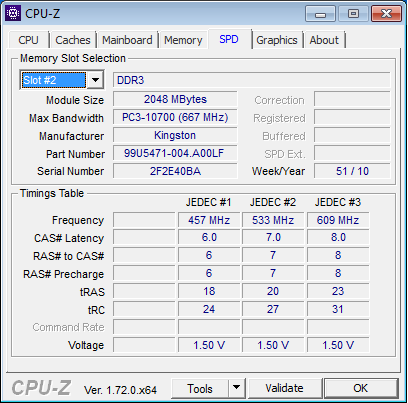Open the Tools dropdown arrow

(x=237, y=388)
